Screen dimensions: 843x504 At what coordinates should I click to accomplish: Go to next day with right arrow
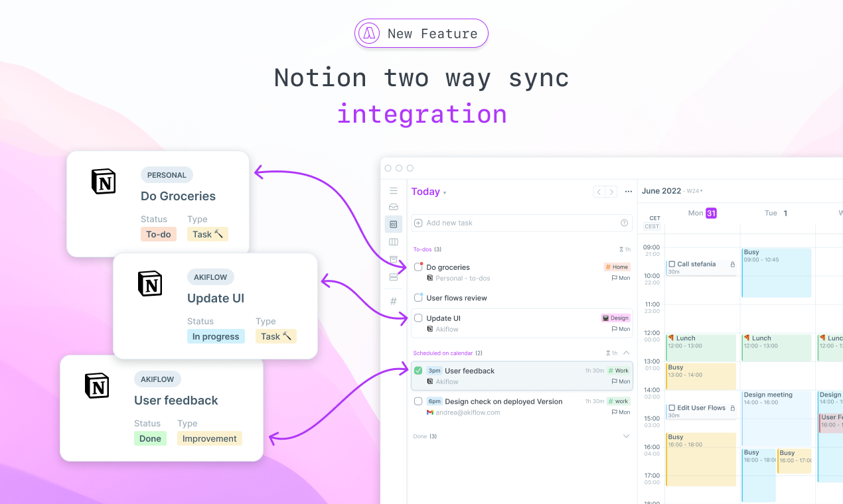coord(611,192)
